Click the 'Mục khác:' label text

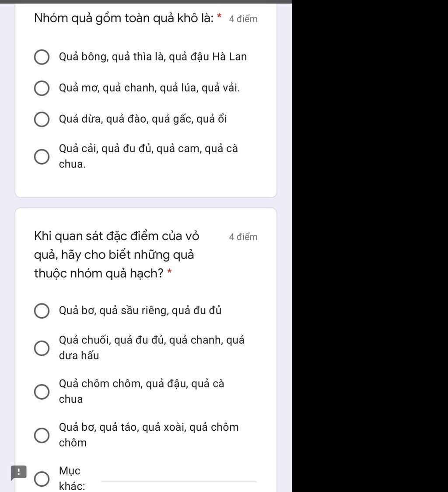(x=72, y=478)
